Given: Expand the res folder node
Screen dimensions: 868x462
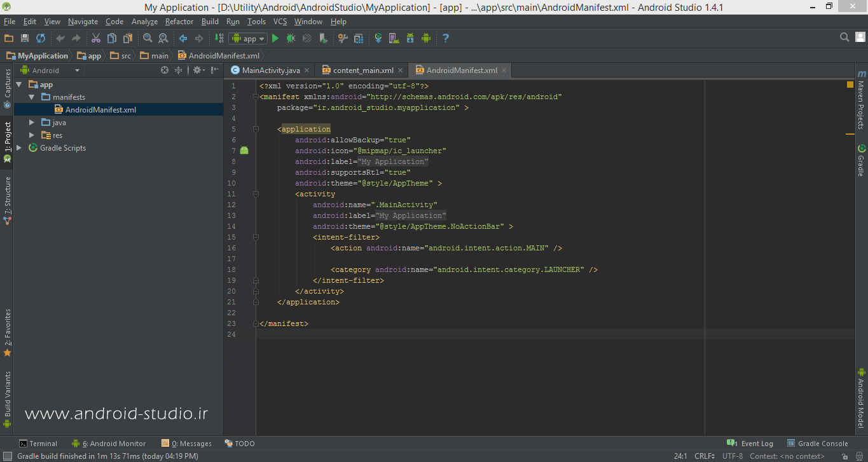Looking at the screenshot, I should pos(32,135).
